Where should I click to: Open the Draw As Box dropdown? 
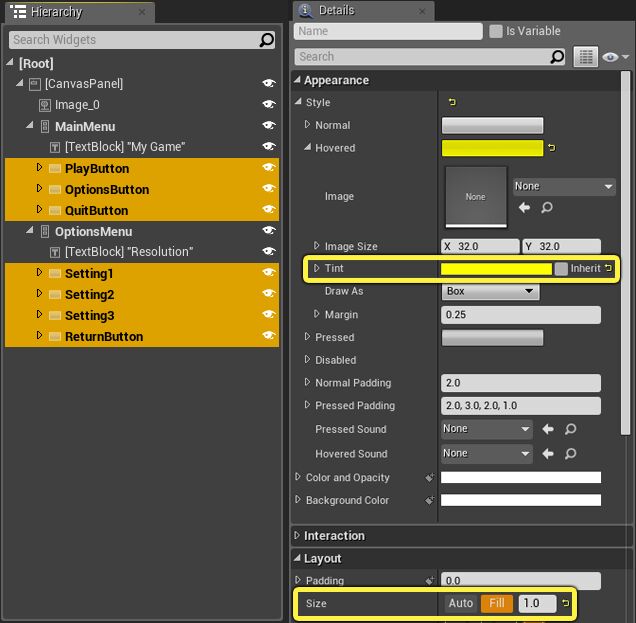tap(490, 291)
